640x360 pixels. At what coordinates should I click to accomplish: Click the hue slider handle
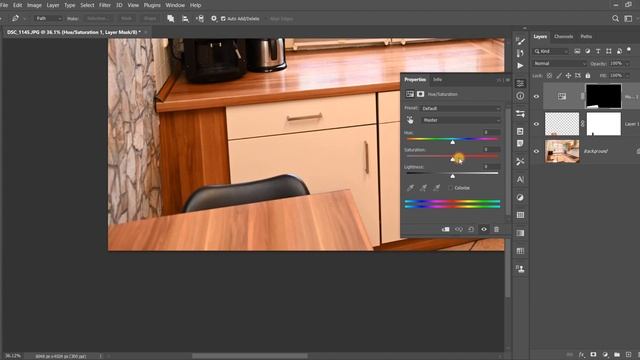click(x=452, y=142)
